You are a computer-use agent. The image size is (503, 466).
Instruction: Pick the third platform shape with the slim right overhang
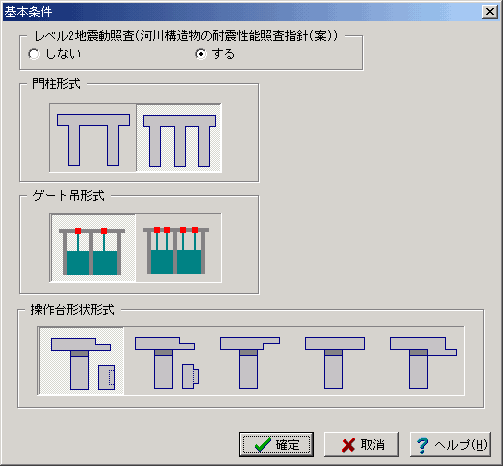(x=251, y=361)
